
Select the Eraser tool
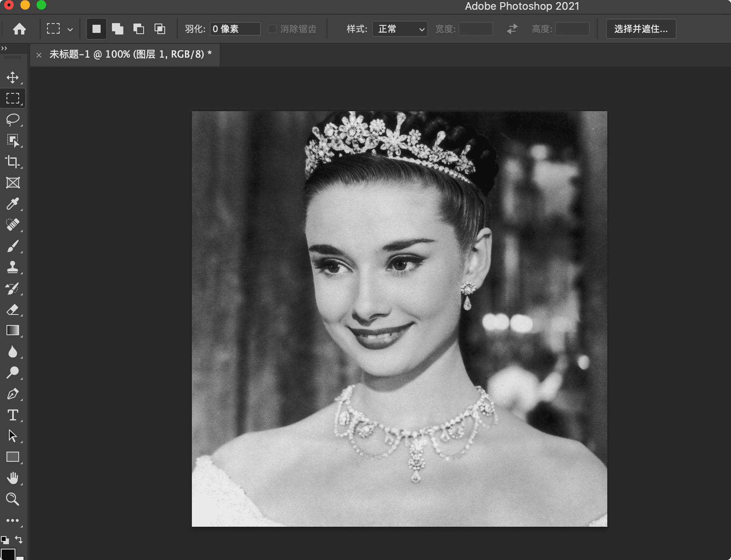(x=13, y=310)
